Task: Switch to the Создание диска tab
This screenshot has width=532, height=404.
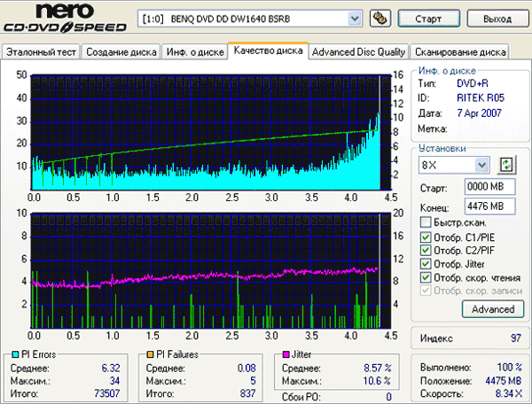Action: click(121, 52)
